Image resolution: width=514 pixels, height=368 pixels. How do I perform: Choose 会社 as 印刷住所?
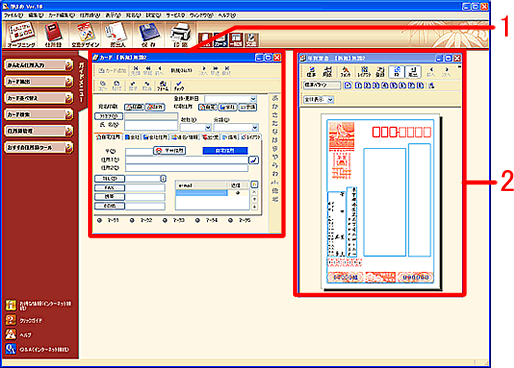tap(227, 107)
